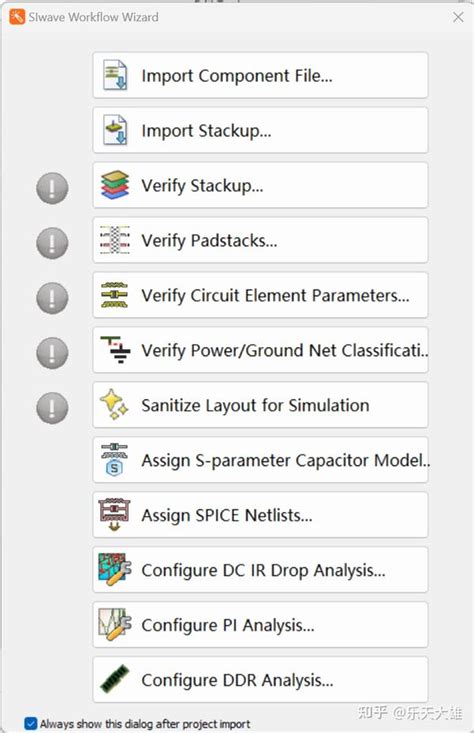The width and height of the screenshot is (474, 733).
Task: Click the Import Stackup document icon
Action: [x=115, y=130]
